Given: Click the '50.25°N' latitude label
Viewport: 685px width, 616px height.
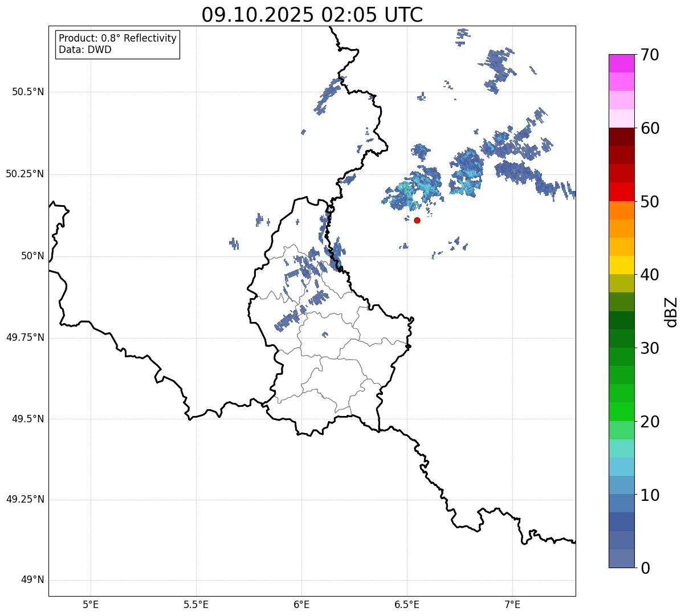Looking at the screenshot, I should pyautogui.click(x=25, y=174).
